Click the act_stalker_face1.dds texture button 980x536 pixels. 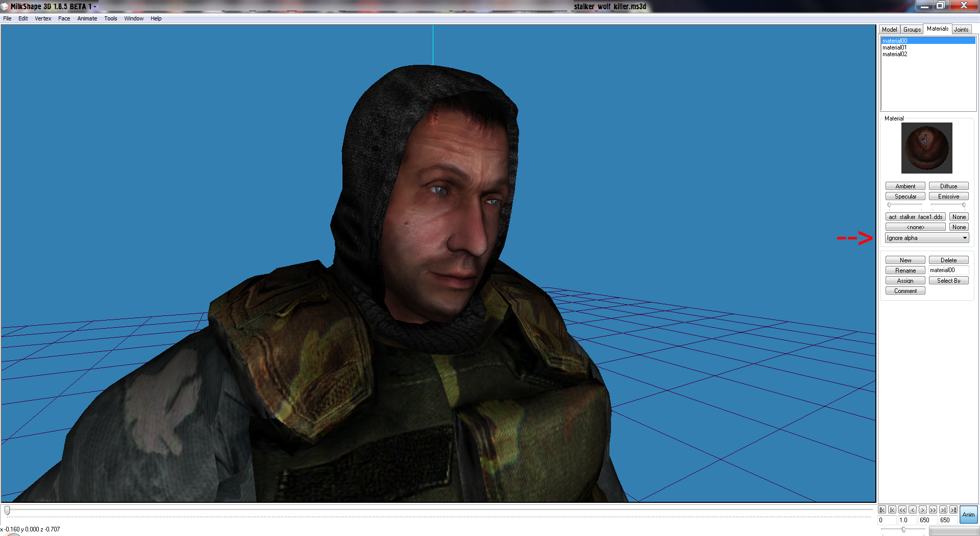916,217
